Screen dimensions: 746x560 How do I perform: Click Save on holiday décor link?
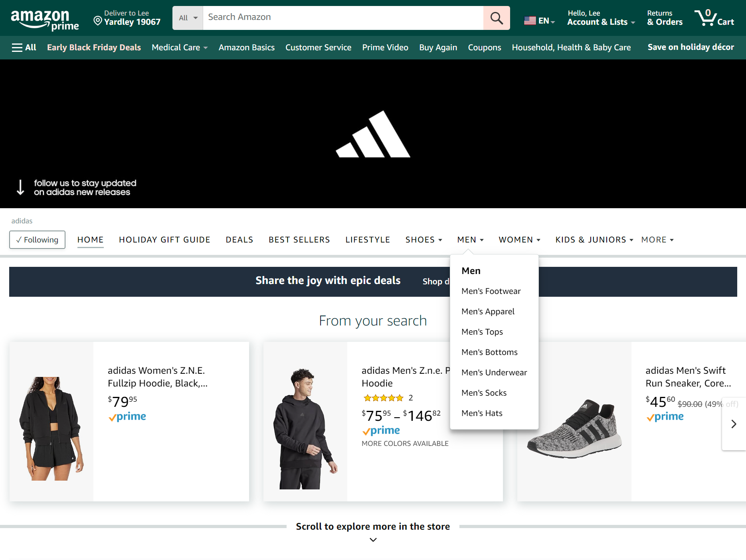691,47
